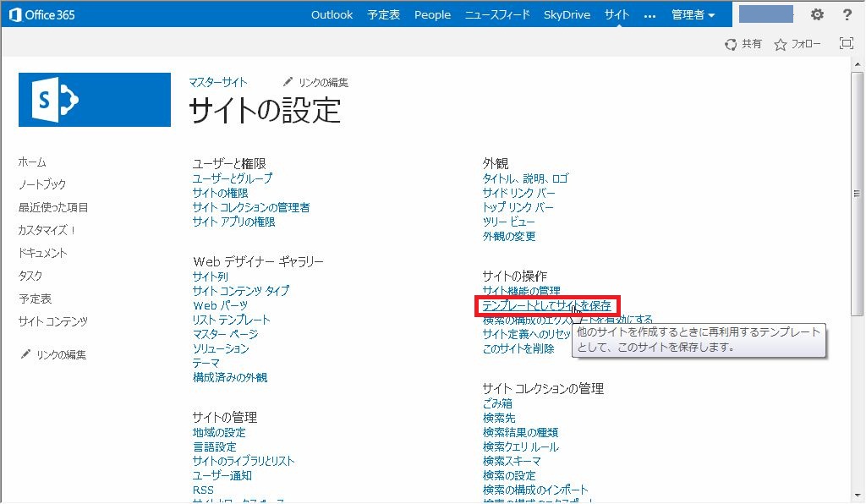Open ドキュメント in left navigation

pyautogui.click(x=42, y=253)
